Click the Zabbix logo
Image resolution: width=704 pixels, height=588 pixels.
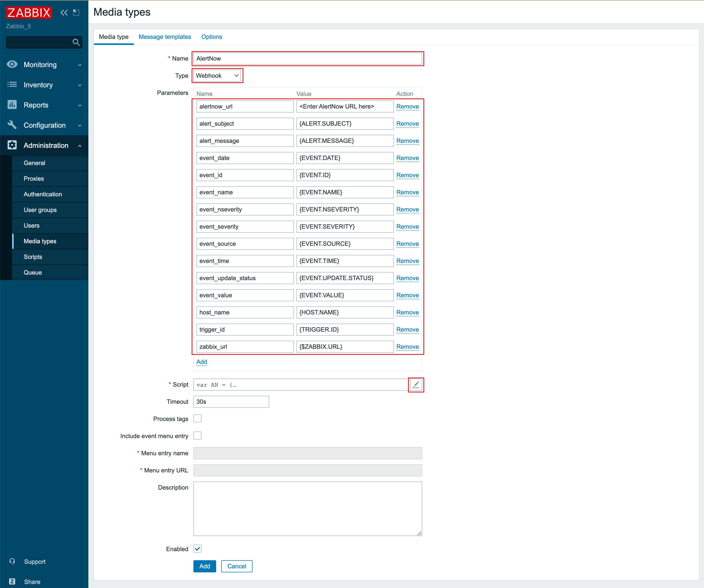pyautogui.click(x=29, y=13)
